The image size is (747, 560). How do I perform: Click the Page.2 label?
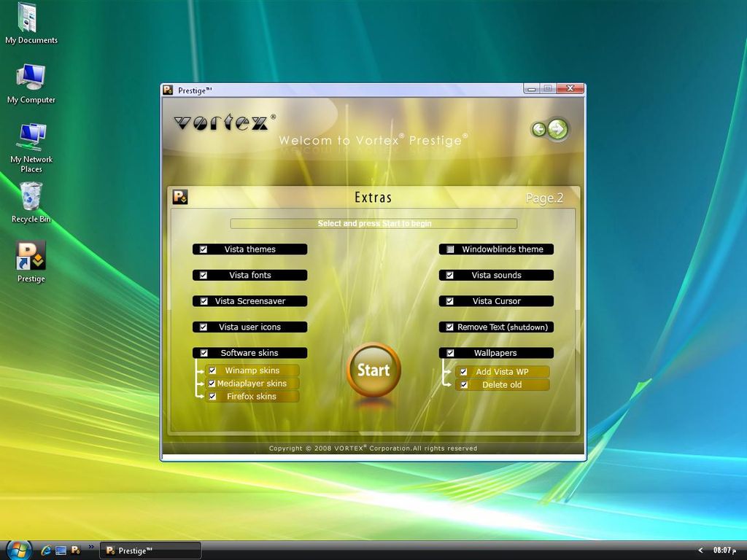click(544, 198)
